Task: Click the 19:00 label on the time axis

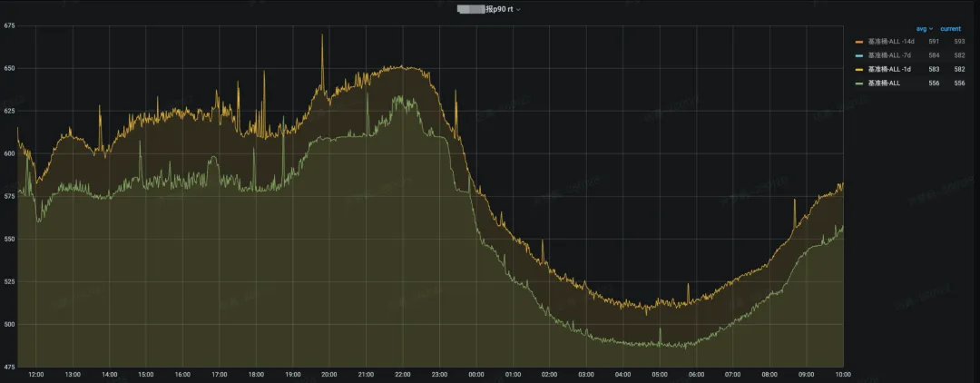Action: point(292,375)
